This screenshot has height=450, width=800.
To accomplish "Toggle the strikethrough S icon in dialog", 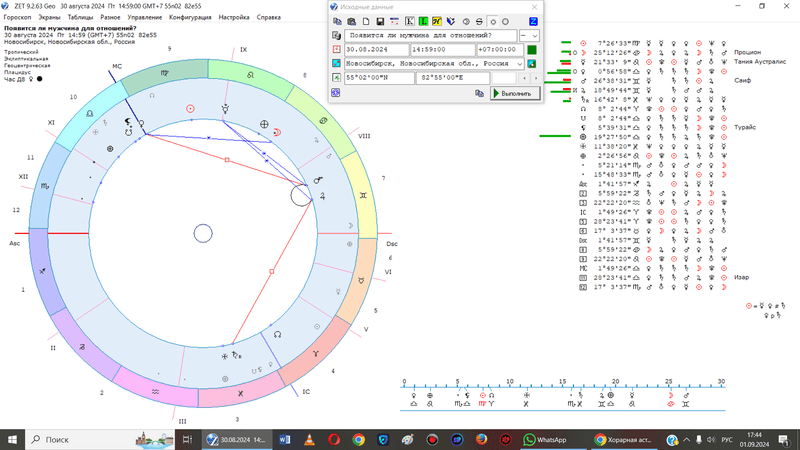I will click(479, 21).
